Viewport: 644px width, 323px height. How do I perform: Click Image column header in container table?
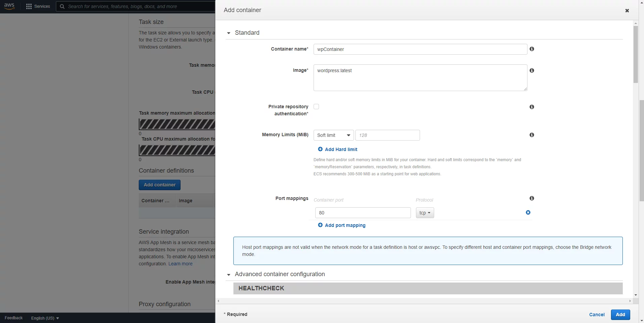tap(194, 201)
